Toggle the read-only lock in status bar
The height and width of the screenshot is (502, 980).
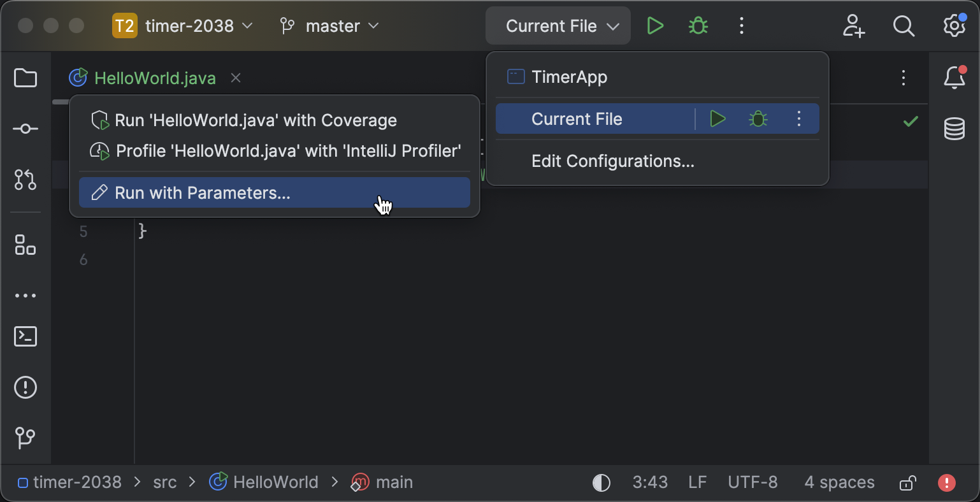pos(907,482)
